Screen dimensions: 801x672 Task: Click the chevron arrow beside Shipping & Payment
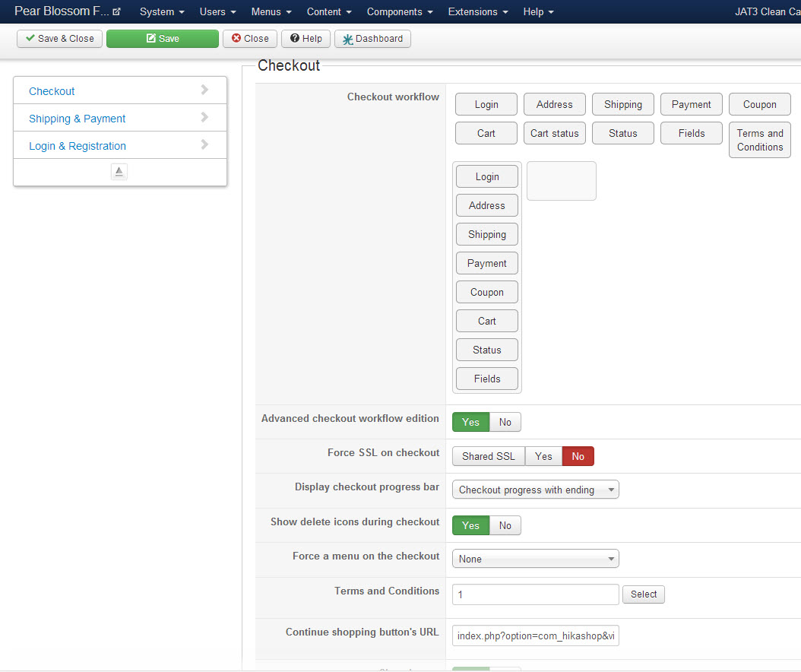(204, 118)
